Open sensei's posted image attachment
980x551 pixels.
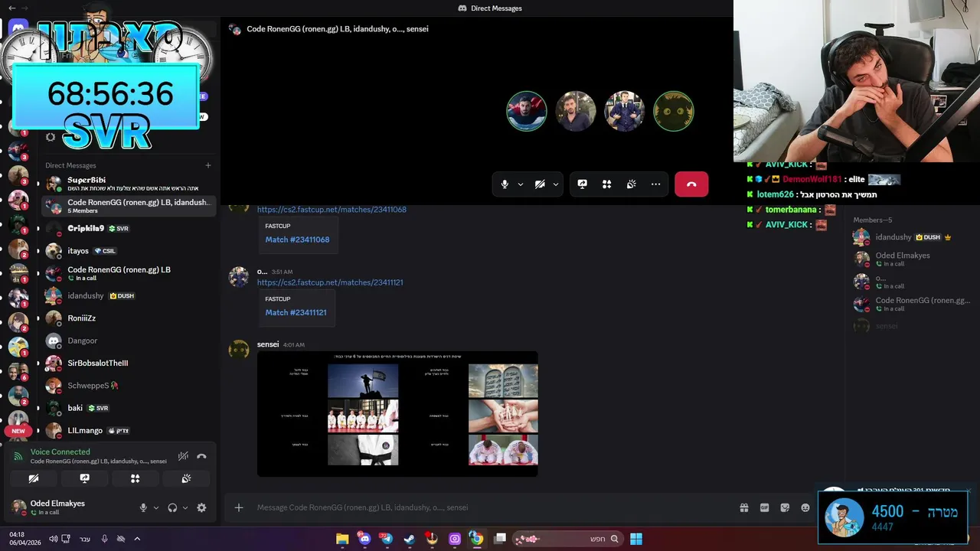pos(397,414)
